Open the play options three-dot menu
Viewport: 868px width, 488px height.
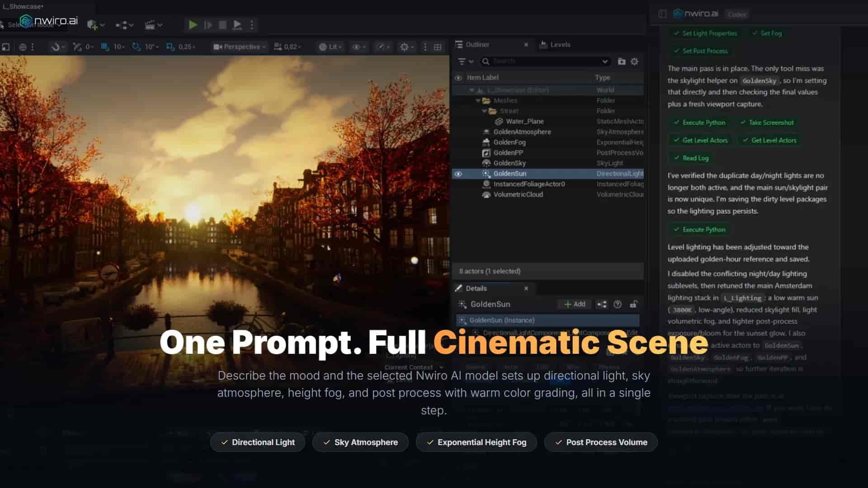point(252,25)
